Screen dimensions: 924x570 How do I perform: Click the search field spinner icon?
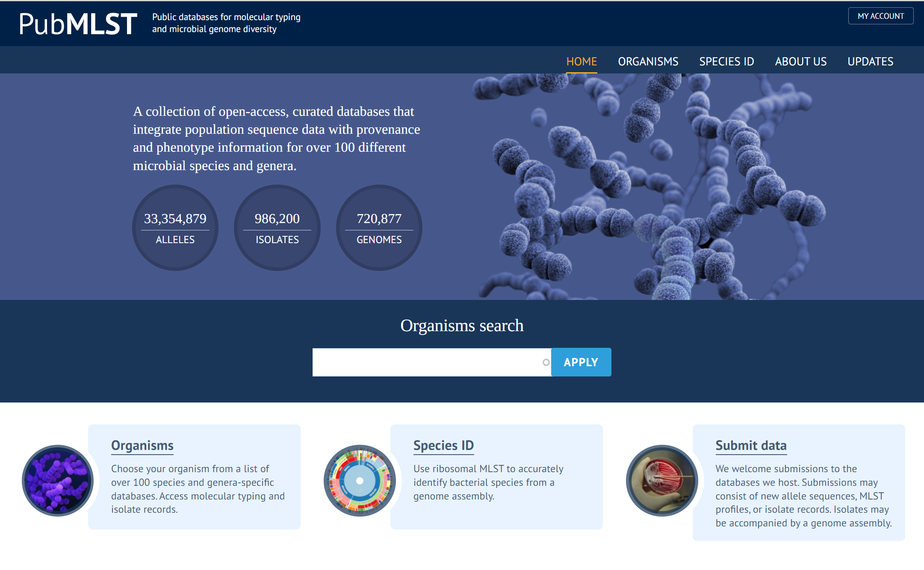pyautogui.click(x=546, y=362)
